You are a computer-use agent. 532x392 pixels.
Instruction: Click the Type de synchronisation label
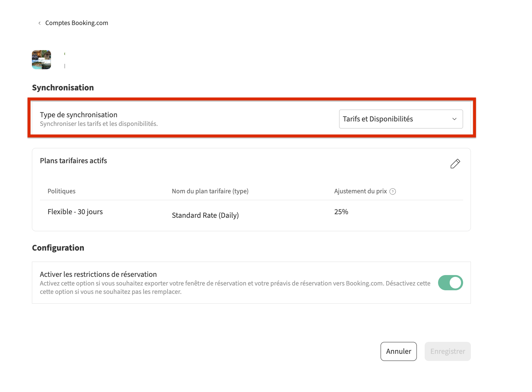pos(79,115)
